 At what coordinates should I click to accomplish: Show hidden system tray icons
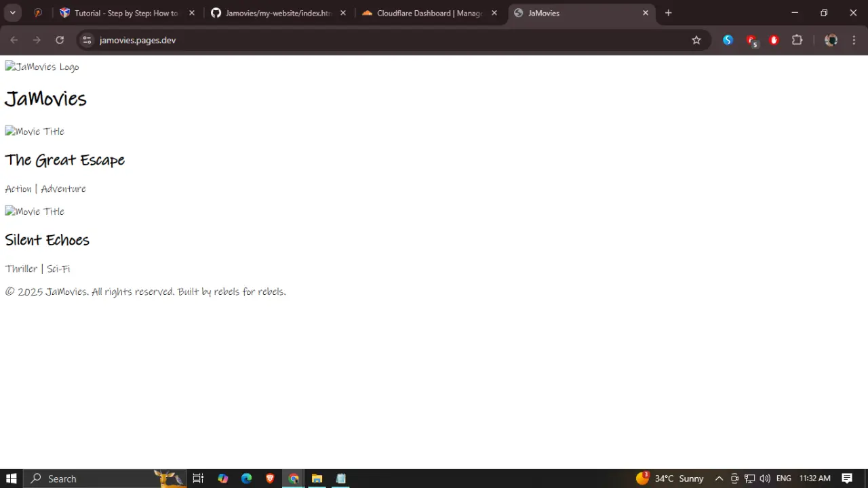719,479
